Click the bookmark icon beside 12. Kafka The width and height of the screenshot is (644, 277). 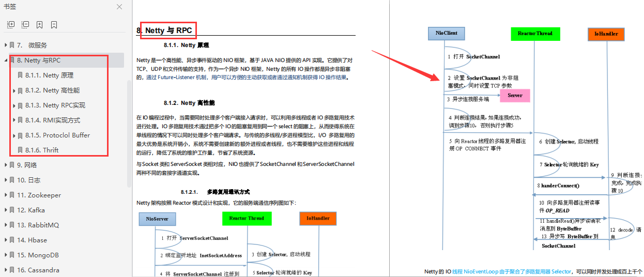pyautogui.click(x=11, y=210)
